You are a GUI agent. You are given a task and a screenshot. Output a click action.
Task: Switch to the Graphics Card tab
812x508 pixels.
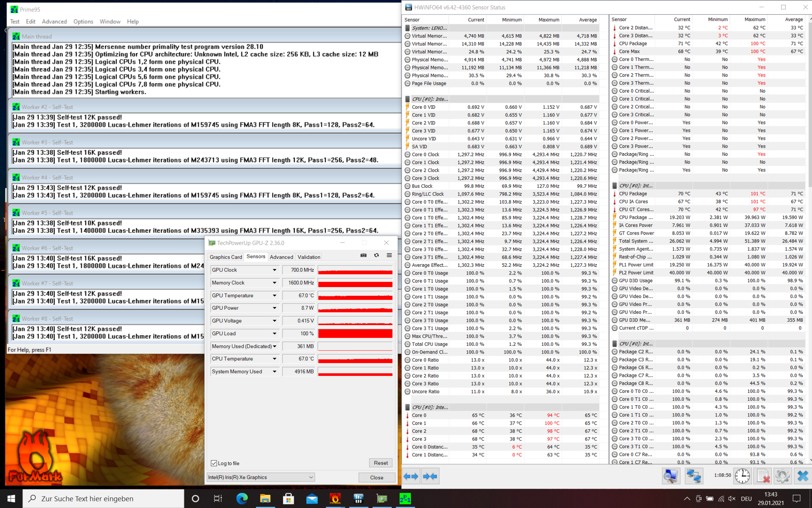[x=226, y=257]
